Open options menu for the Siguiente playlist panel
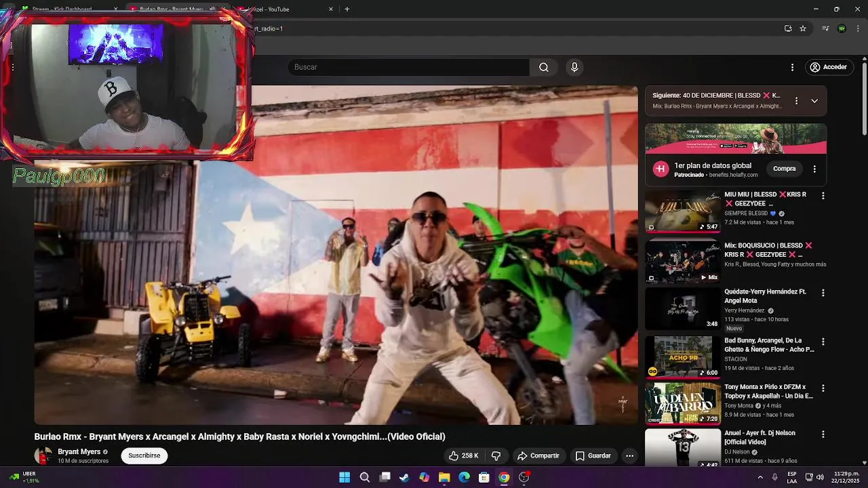 (x=796, y=100)
